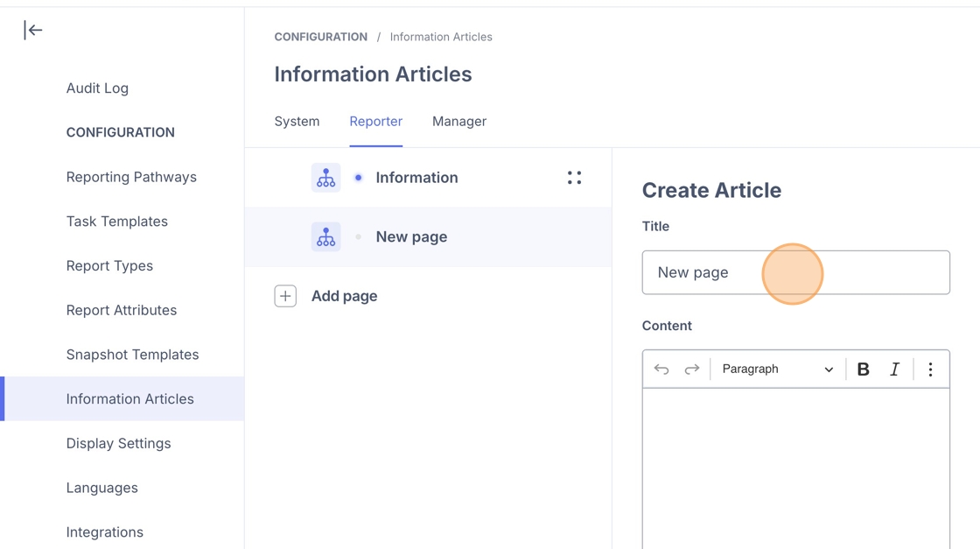Switch to the System tab
The width and height of the screenshot is (980, 549).
tap(297, 122)
